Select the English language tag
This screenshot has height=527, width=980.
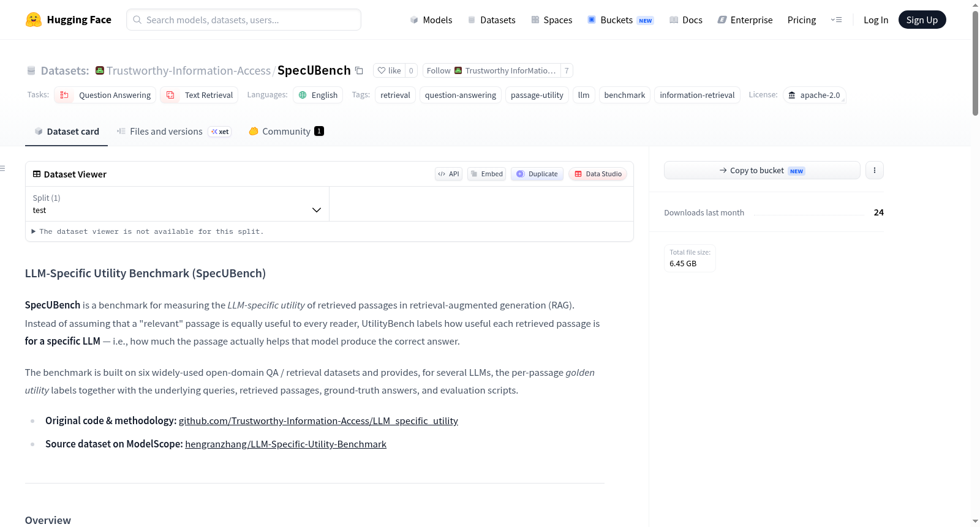click(x=318, y=95)
